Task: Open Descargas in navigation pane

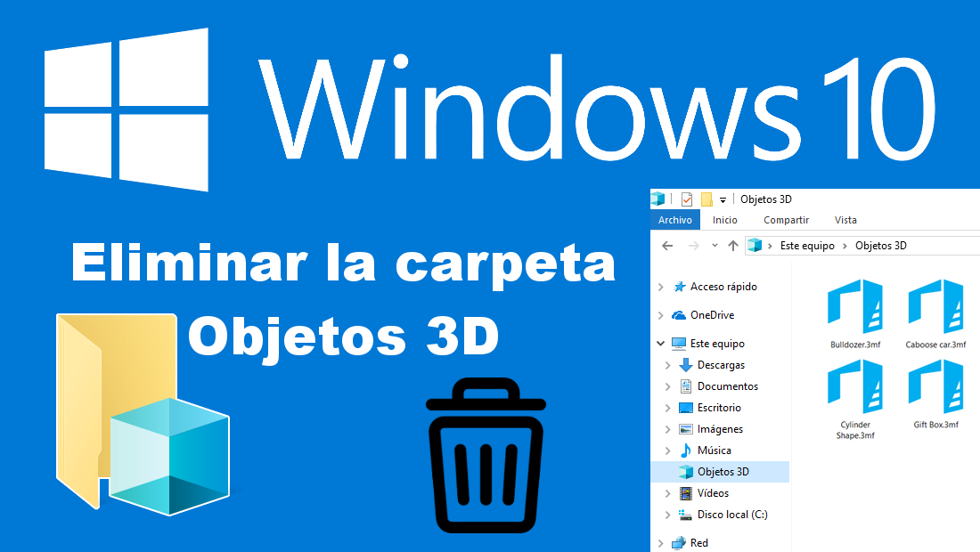Action: pyautogui.click(x=721, y=365)
